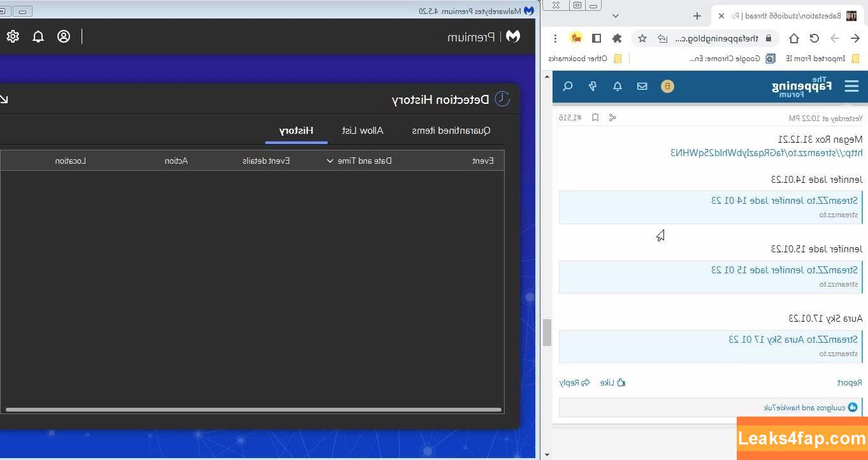The image size is (868, 460).
Task: Open the forum hamburger menu
Action: coord(851,86)
